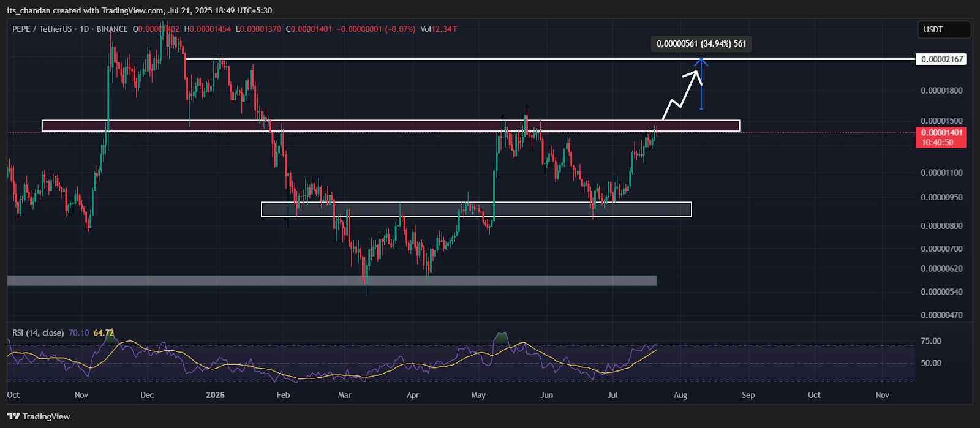The width and height of the screenshot is (980, 428).
Task: Click 0.00001100 on the price axis
Action: point(941,173)
